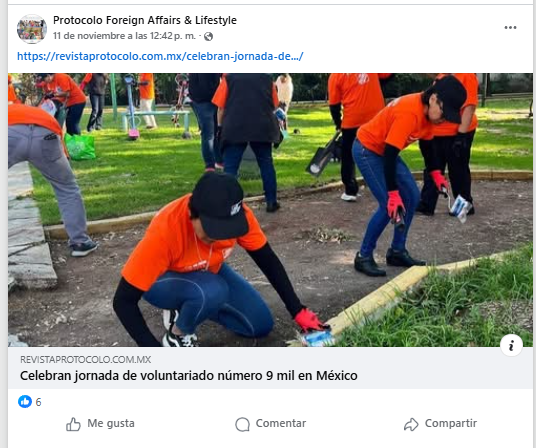Click the green bag on the grass
Image resolution: width=536 pixels, height=448 pixels.
click(x=80, y=146)
